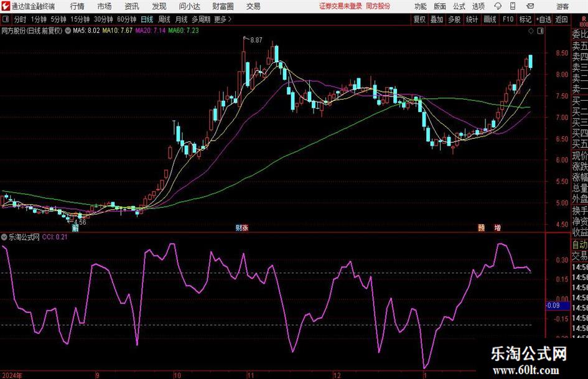
Task: Switch to the 60分钟 period tab
Action: pyautogui.click(x=126, y=19)
